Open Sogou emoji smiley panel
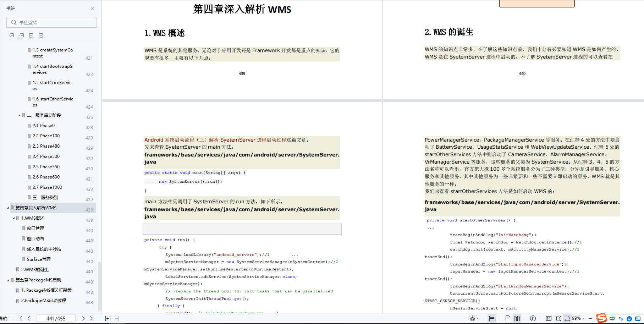644x324 pixels. click(629, 319)
